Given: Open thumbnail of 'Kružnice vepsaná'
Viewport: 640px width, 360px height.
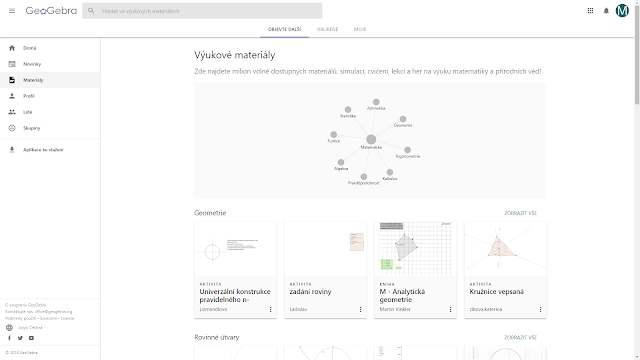Looking at the screenshot, I should click(x=505, y=249).
